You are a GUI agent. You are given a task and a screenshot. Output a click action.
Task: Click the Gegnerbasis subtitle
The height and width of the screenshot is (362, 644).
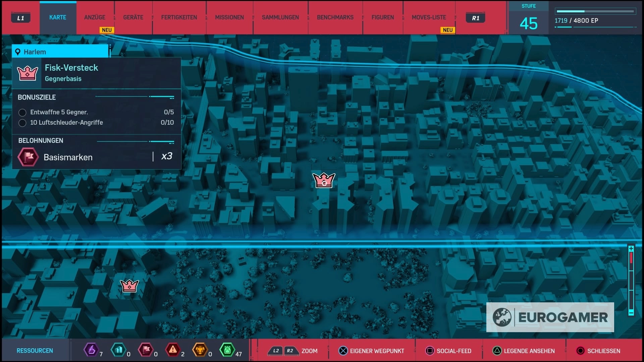pos(63,79)
